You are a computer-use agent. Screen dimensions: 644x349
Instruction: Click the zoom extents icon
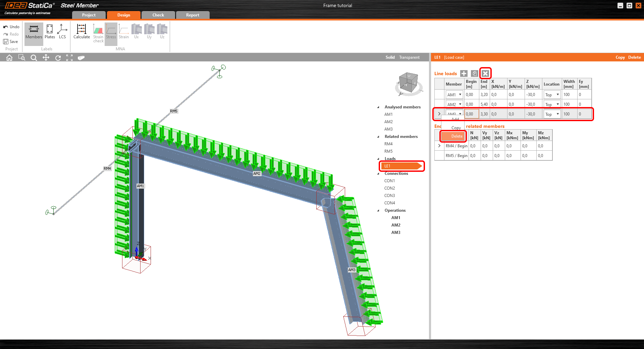click(x=69, y=58)
